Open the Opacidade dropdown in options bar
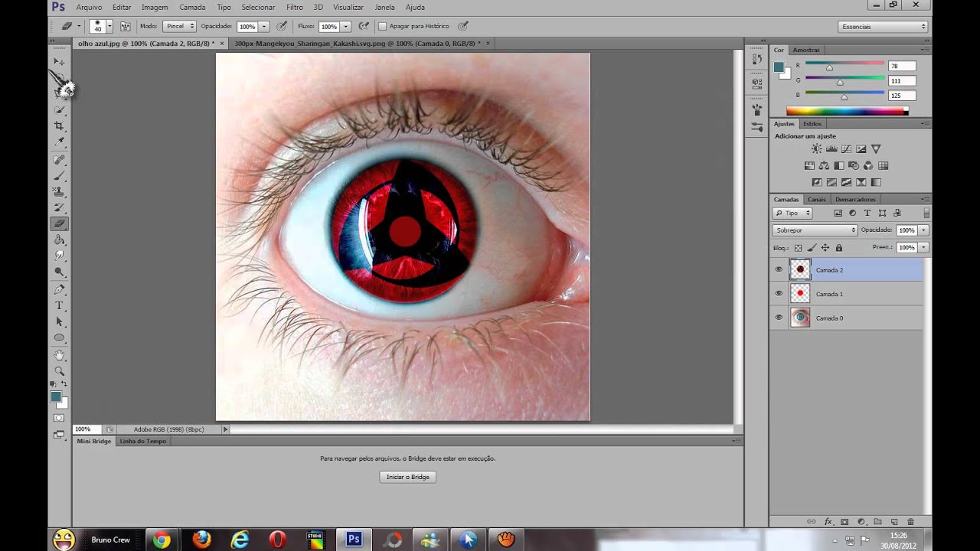Image resolution: width=980 pixels, height=551 pixels. tap(264, 26)
